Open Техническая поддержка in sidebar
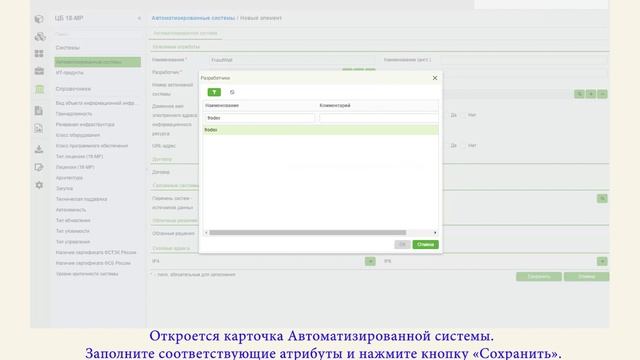Image resolution: width=640 pixels, height=360 pixels. click(82, 199)
